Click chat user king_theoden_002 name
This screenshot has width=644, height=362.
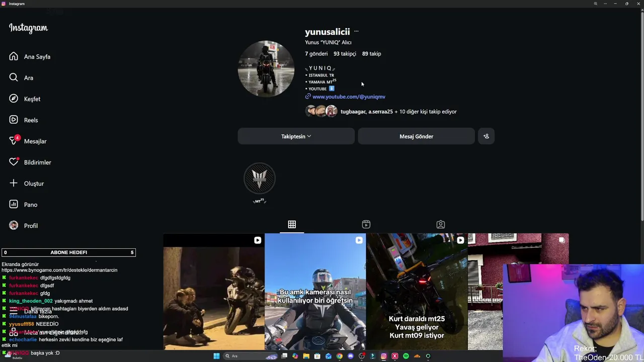point(31,301)
